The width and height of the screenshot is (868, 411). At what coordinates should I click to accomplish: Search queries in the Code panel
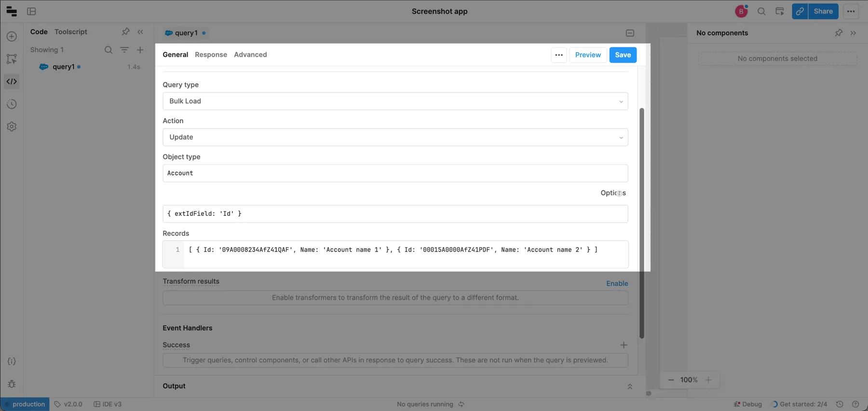coord(108,50)
